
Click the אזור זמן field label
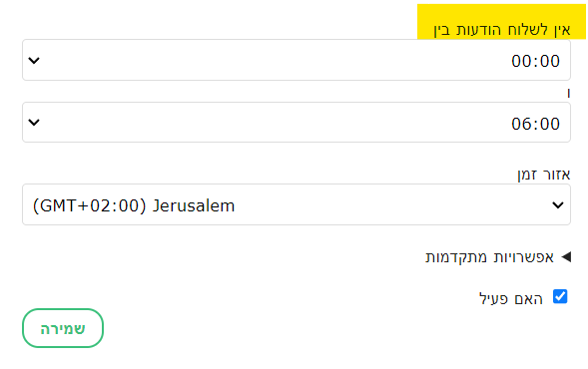click(544, 175)
